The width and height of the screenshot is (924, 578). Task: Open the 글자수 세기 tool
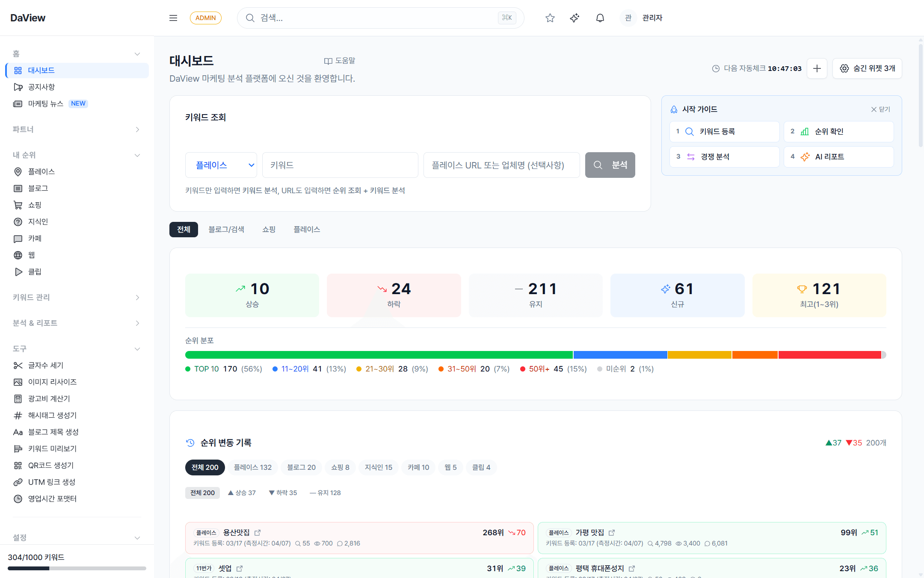click(x=45, y=365)
